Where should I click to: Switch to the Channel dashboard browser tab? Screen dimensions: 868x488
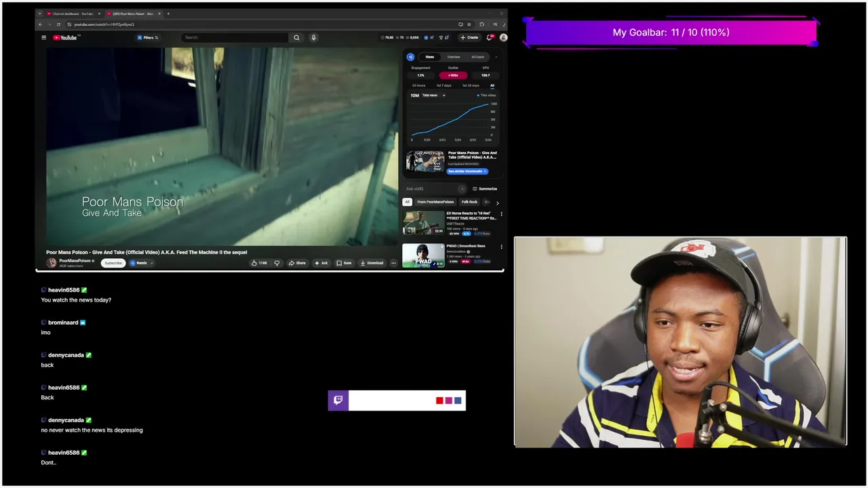pyautogui.click(x=73, y=14)
